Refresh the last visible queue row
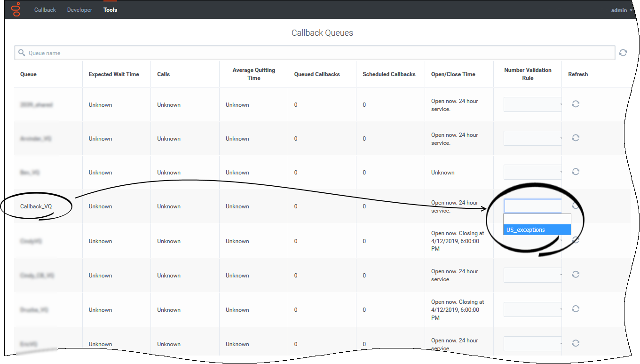This screenshot has width=640, height=364. (575, 343)
